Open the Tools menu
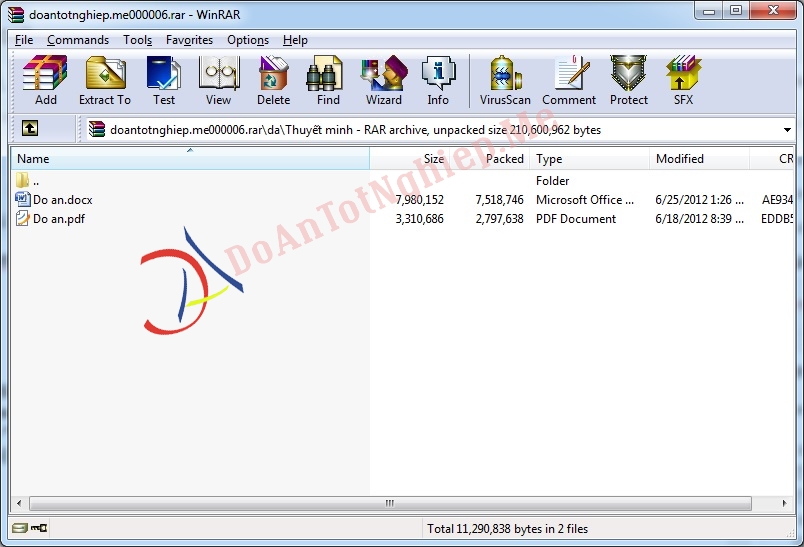Image resolution: width=804 pixels, height=547 pixels. [x=137, y=40]
